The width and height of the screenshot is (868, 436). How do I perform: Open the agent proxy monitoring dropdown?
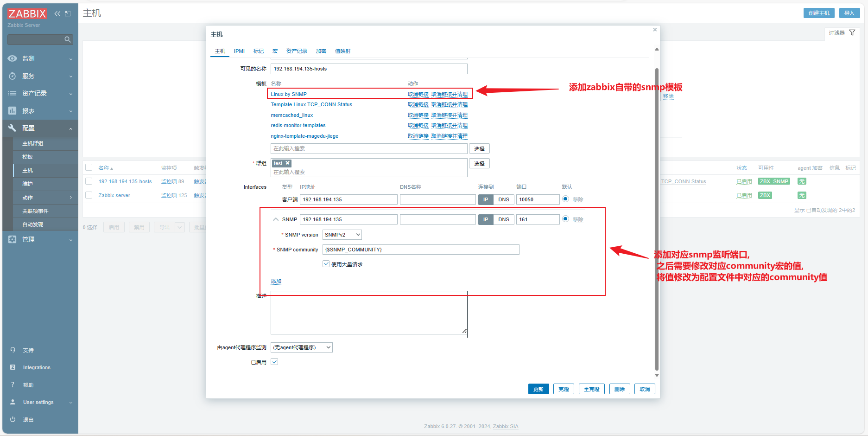click(x=302, y=347)
